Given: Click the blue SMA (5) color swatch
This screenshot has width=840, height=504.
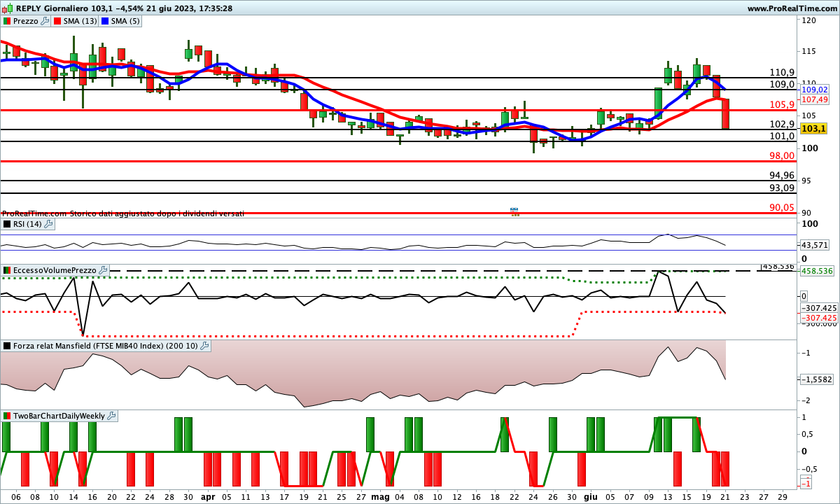Looking at the screenshot, I should click(105, 21).
